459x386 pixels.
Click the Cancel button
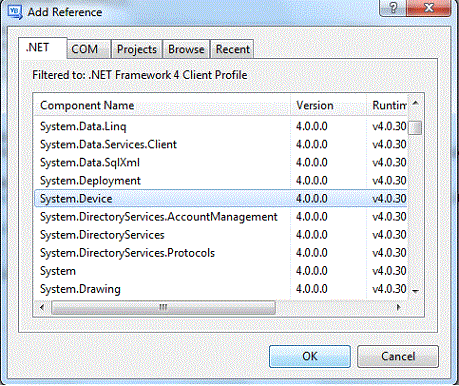[398, 356]
